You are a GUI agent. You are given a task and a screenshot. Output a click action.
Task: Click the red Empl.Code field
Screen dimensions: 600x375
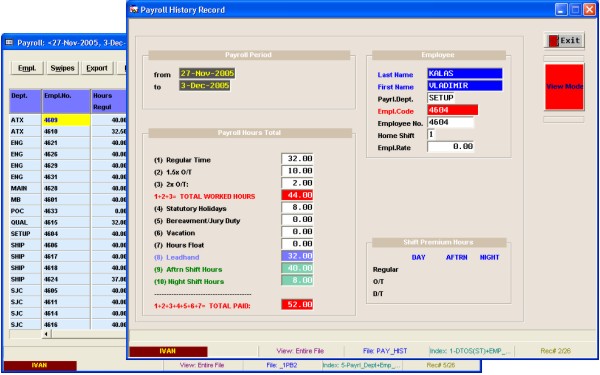point(452,110)
